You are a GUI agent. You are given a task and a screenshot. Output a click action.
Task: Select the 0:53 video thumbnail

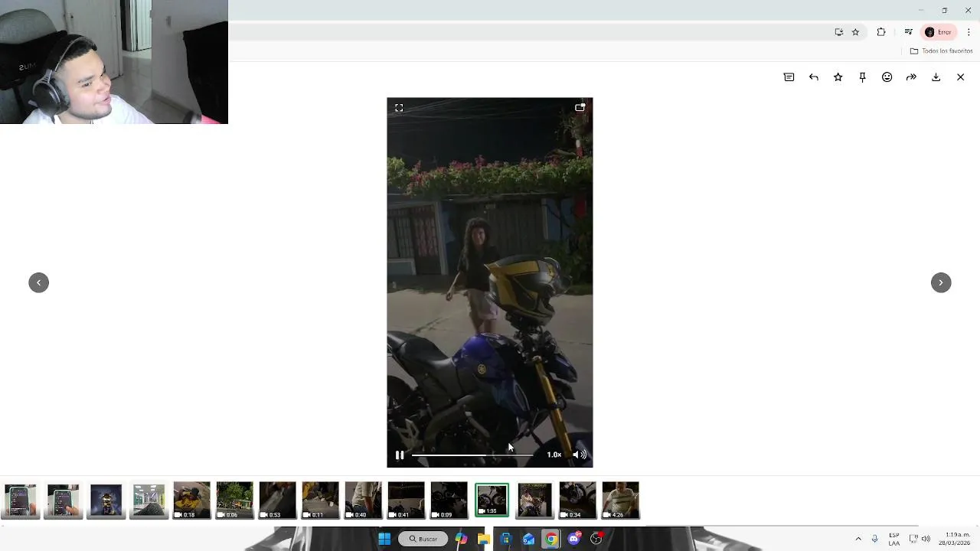point(277,500)
